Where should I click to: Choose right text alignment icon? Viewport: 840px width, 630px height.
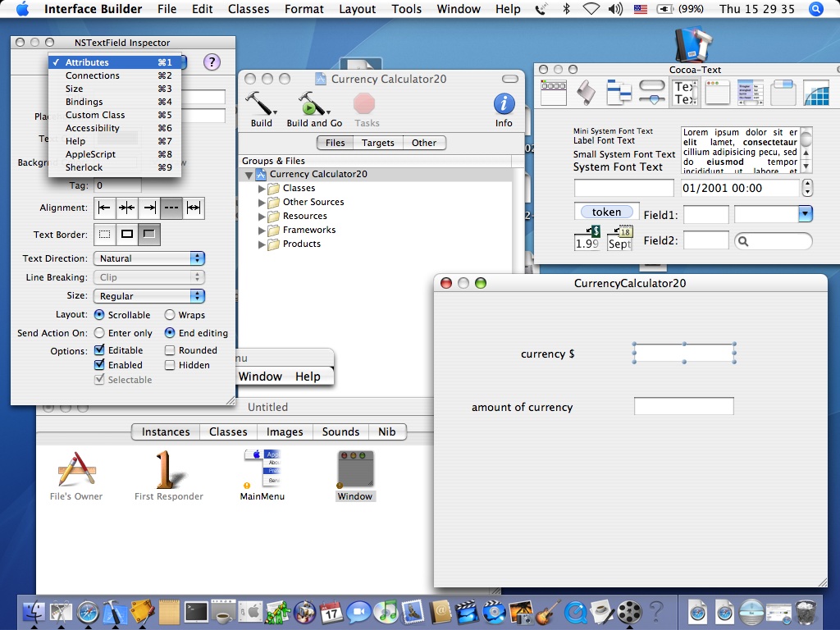(149, 208)
